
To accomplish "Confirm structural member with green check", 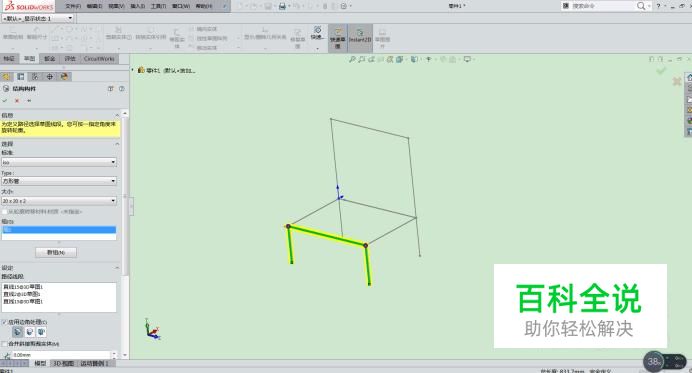I will point(5,101).
